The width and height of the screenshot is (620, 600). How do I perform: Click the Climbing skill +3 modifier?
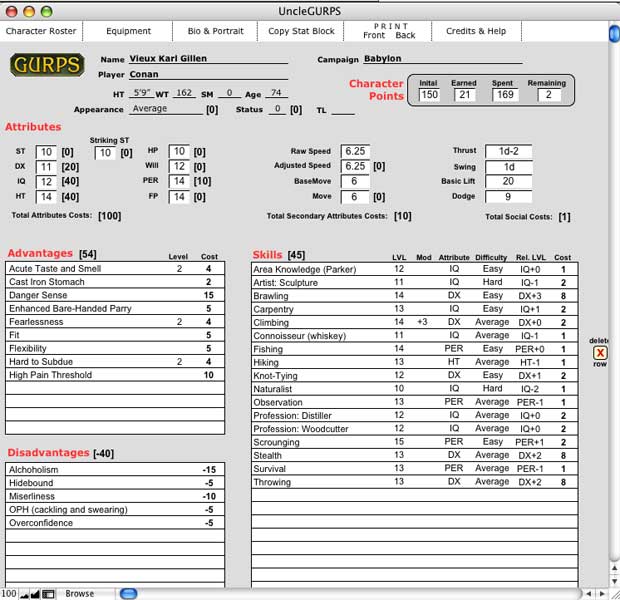[422, 322]
